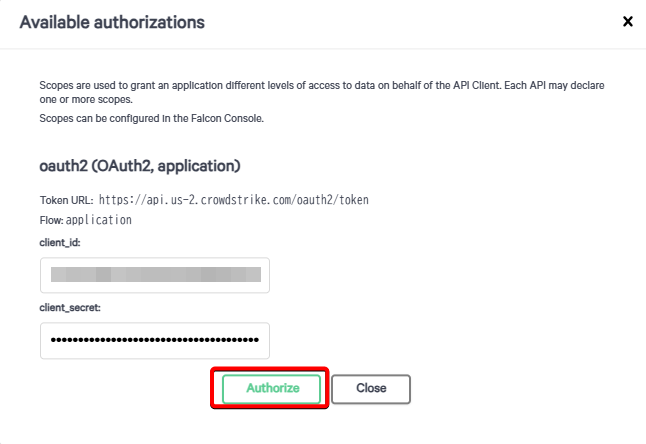Focus the client_secret password field
Screen dimensions: 646x444
click(x=155, y=341)
